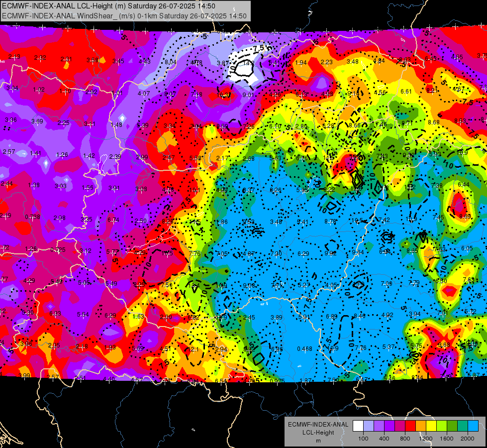Click the grid value "5.27" on the map
The height and width of the screenshot is (448, 487).
pos(304,285)
